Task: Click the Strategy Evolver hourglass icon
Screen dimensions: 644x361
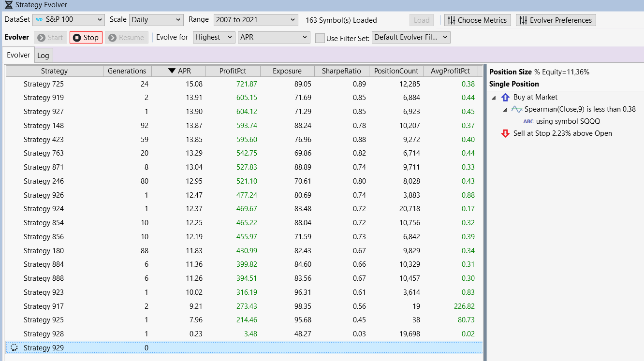Action: click(x=9, y=5)
